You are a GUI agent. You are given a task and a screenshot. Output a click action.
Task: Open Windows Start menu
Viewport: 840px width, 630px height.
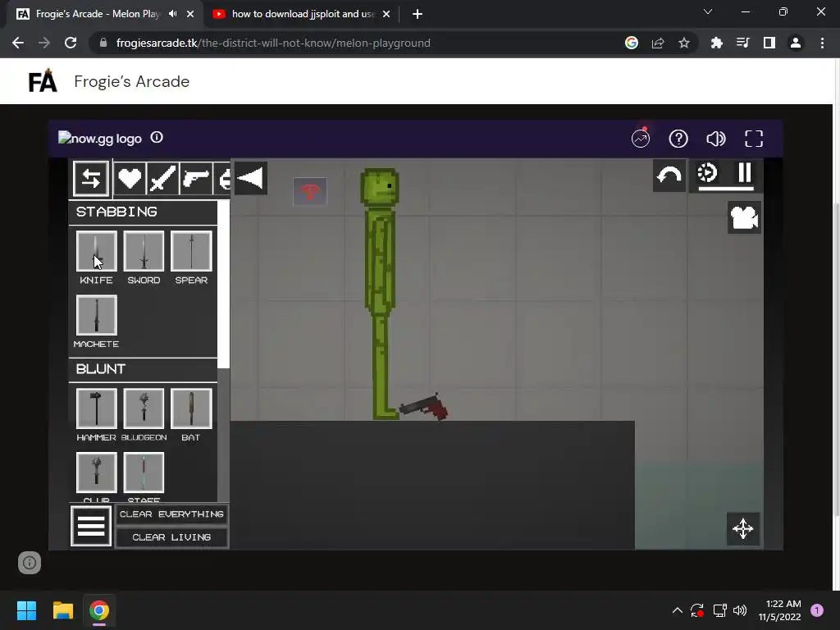pos(26,610)
